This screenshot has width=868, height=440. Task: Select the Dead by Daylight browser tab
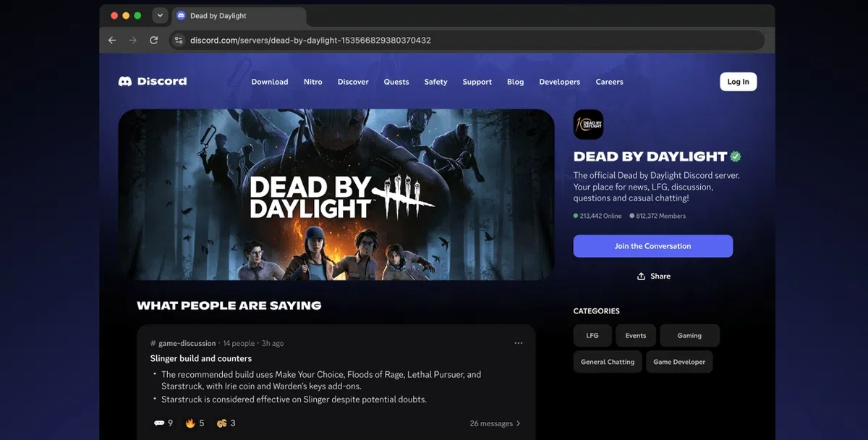pos(239,16)
